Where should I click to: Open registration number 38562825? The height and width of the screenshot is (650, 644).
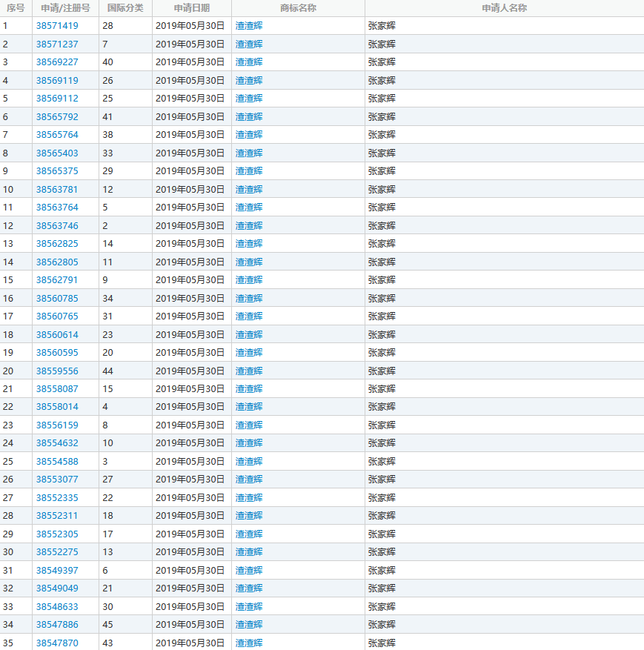(x=57, y=244)
